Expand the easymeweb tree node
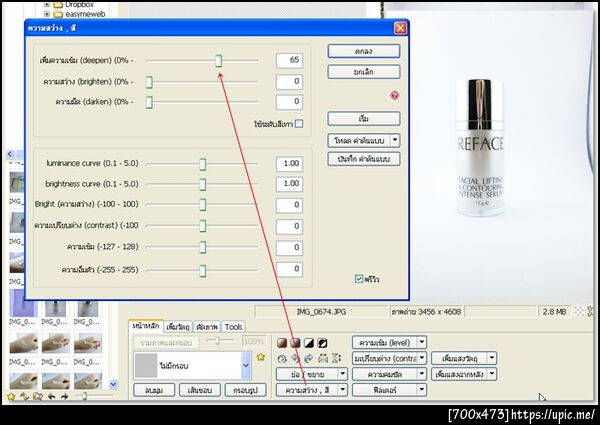This screenshot has height=425, width=600. tap(46, 14)
